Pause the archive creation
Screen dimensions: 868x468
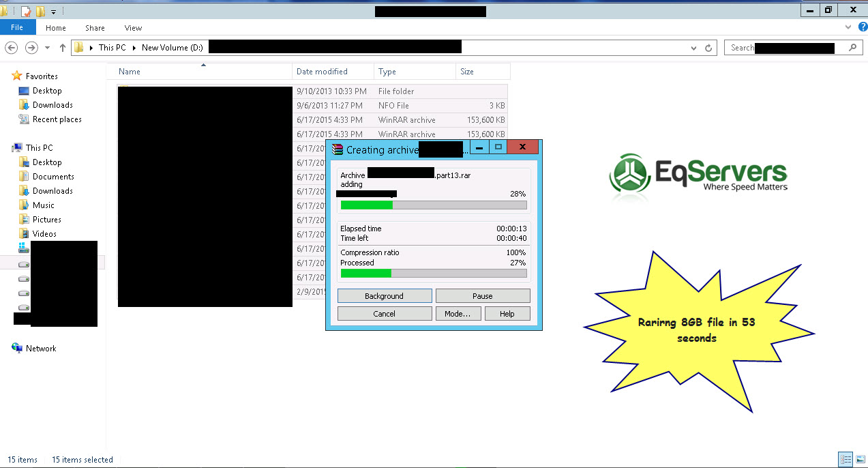click(482, 296)
